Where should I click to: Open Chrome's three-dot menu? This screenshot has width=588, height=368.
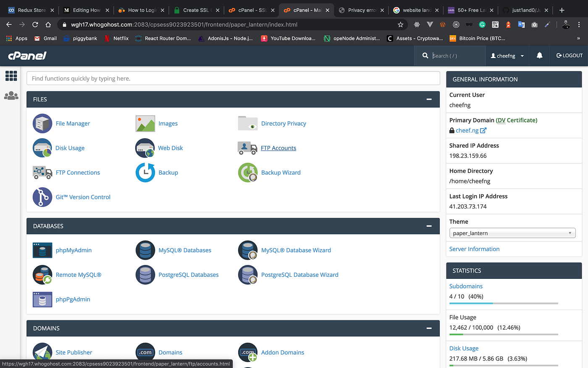tap(579, 25)
